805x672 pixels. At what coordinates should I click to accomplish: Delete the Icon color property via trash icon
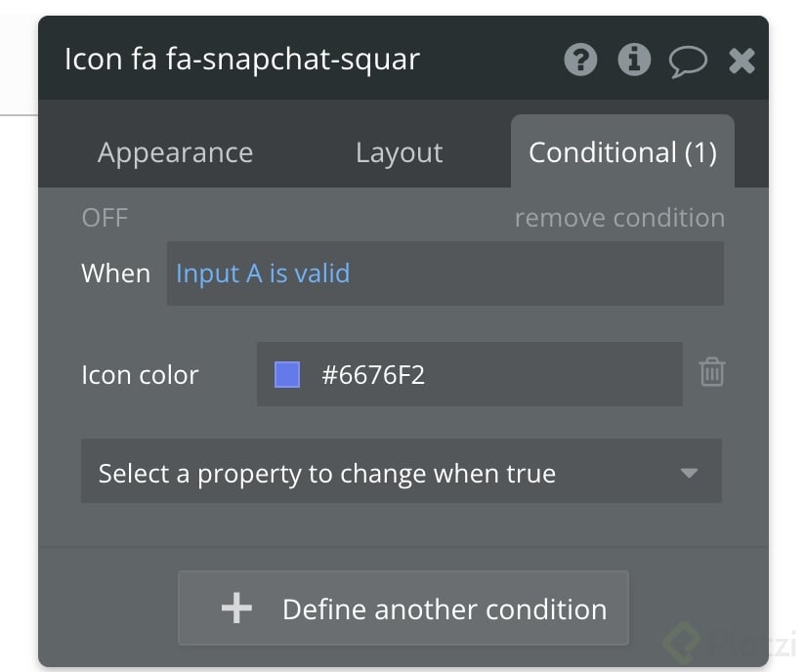(712, 372)
